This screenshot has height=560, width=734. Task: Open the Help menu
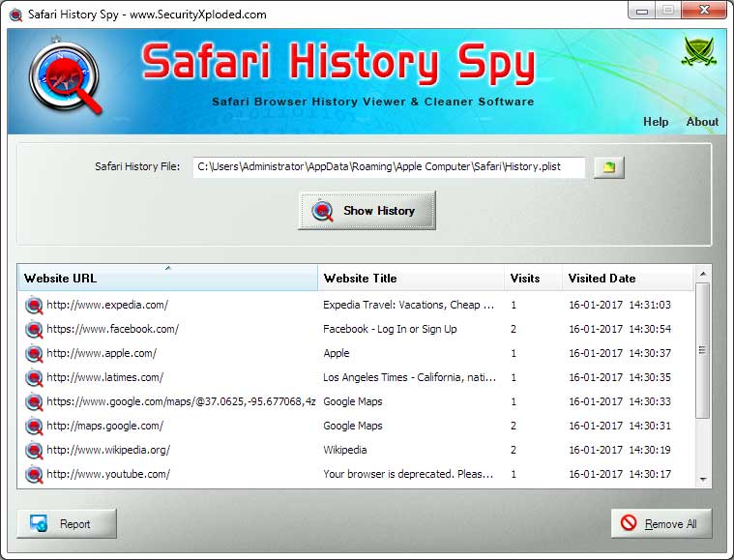[656, 122]
